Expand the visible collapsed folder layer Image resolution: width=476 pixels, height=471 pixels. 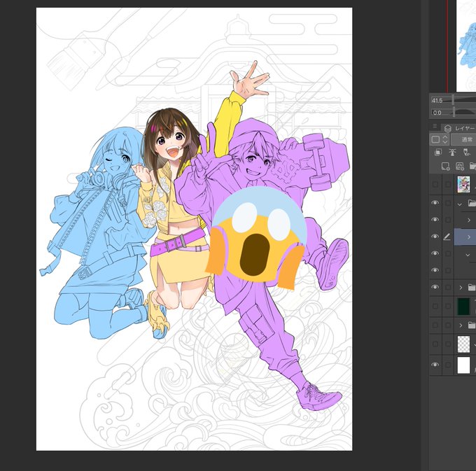click(461, 287)
